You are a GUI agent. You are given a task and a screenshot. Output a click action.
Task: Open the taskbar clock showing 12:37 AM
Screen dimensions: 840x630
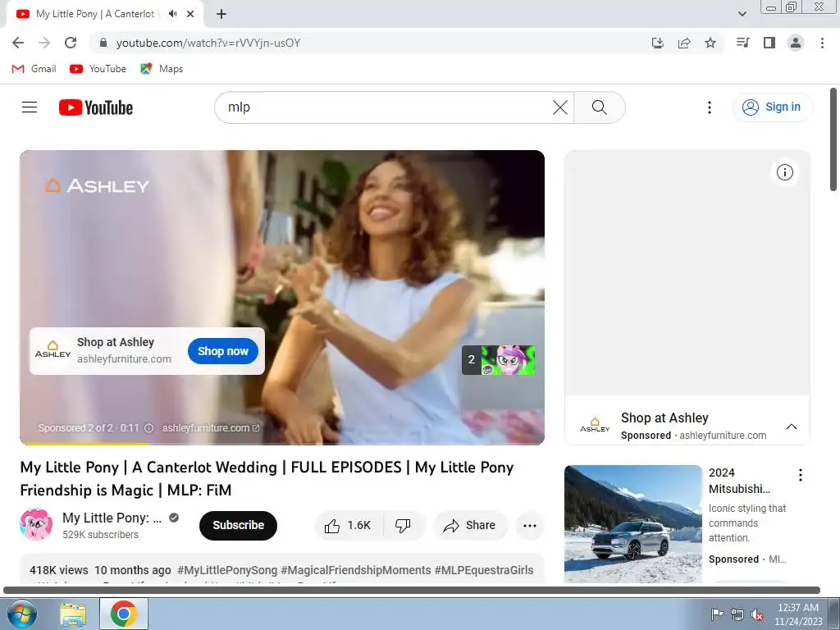click(798, 614)
